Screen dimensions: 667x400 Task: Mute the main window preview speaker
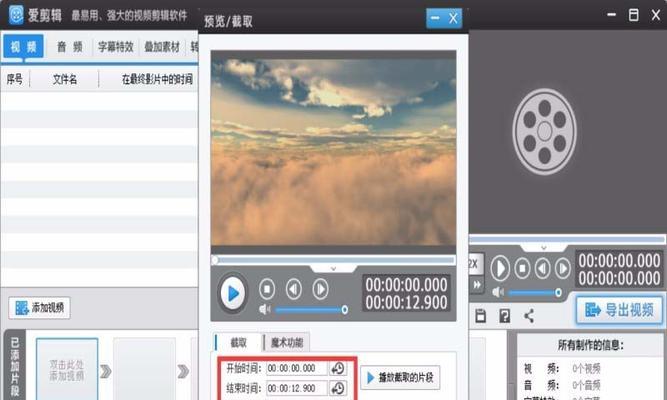coord(498,292)
